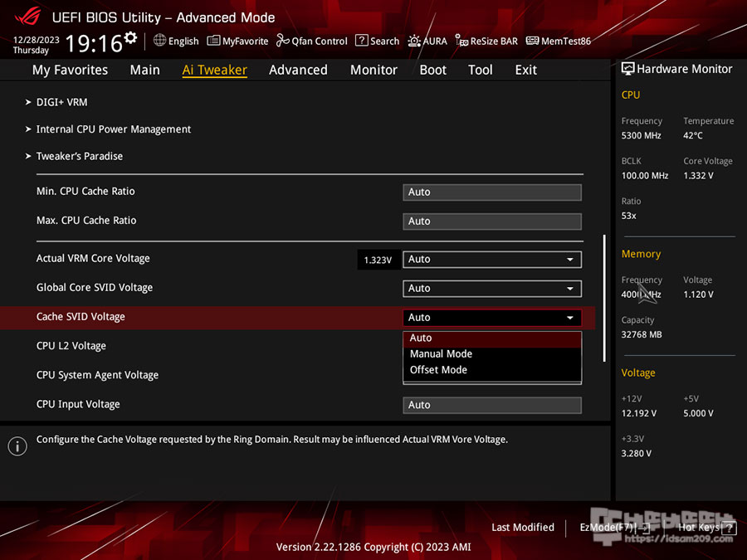Click the ROG logo icon
747x560 pixels.
[27, 17]
